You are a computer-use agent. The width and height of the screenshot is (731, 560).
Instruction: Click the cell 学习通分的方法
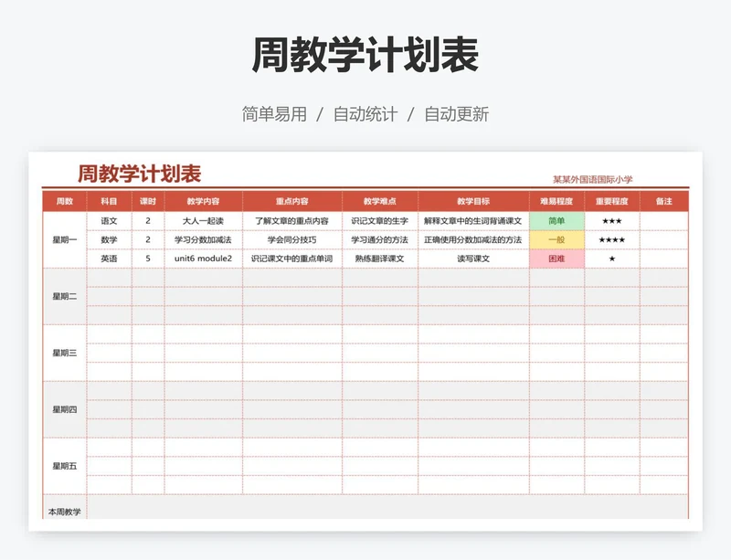380,239
